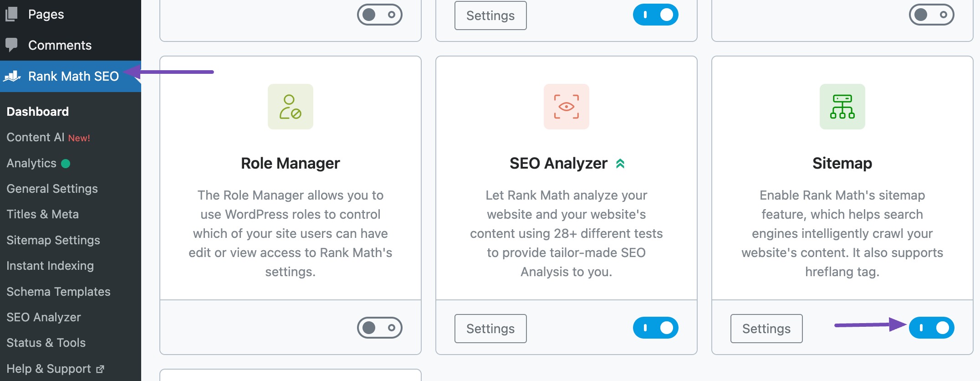This screenshot has width=980, height=381.
Task: Select Schema Templates in the sidebar
Action: click(x=58, y=291)
